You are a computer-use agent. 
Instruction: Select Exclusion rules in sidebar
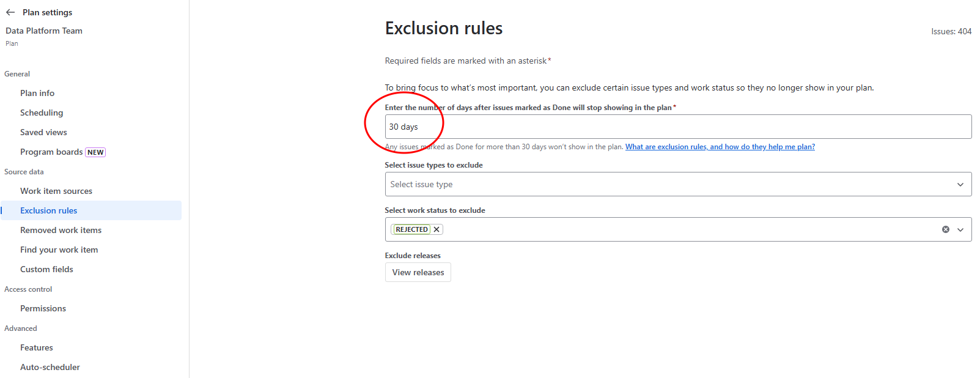[x=49, y=210]
